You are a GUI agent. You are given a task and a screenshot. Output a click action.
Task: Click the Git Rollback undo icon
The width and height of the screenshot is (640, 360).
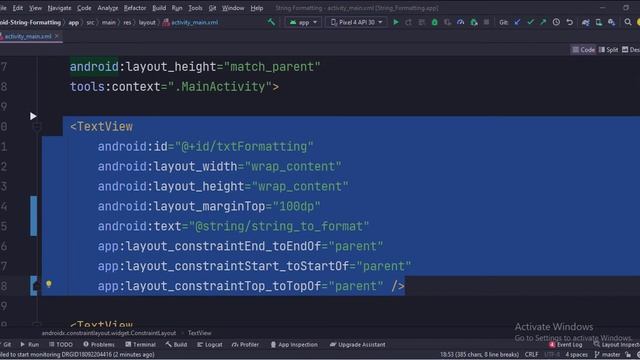569,22
